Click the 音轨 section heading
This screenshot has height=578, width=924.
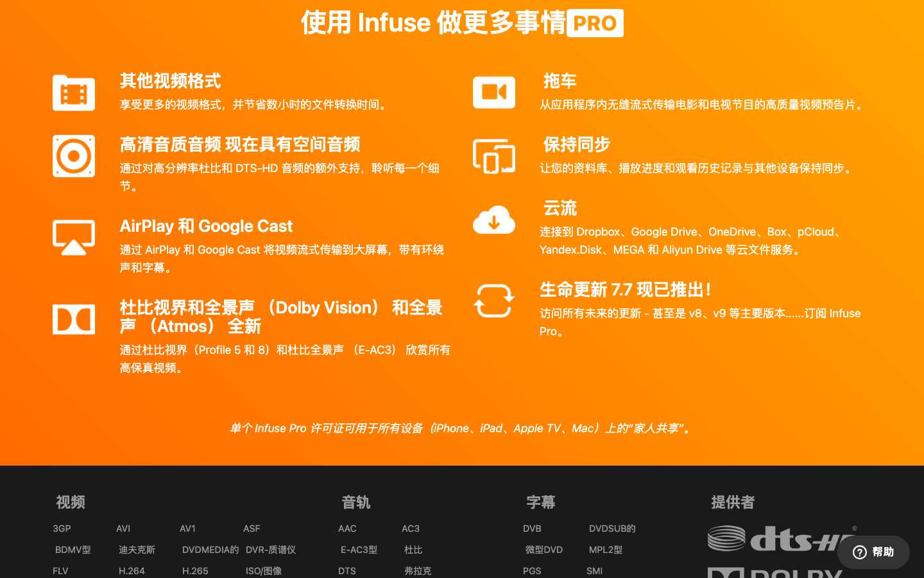(356, 502)
